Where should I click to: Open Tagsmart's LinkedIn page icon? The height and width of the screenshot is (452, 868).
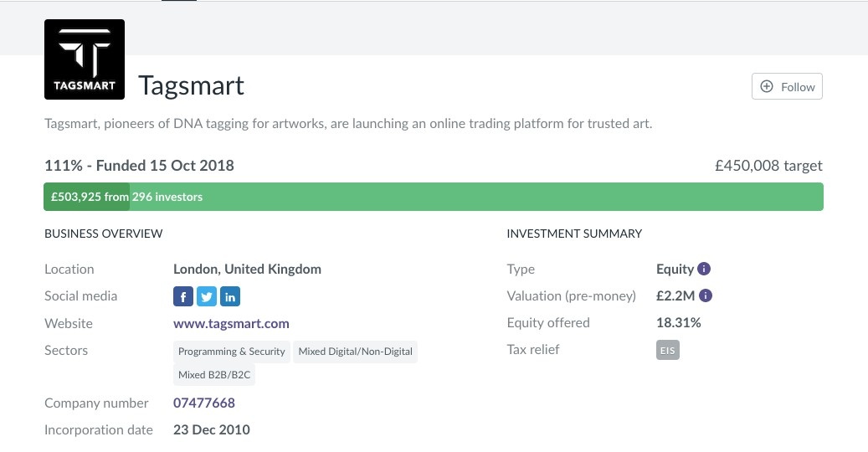[230, 296]
